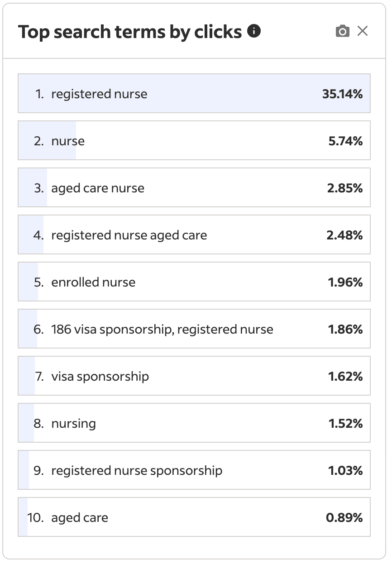Screen dimensions: 392x564
Task: Click the 0.89% percentage value
Action: click(344, 518)
